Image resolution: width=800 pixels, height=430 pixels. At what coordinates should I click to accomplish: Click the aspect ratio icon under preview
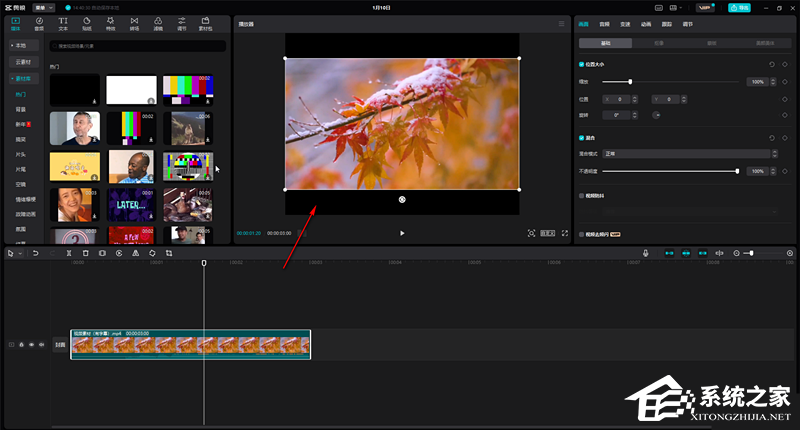tap(547, 233)
